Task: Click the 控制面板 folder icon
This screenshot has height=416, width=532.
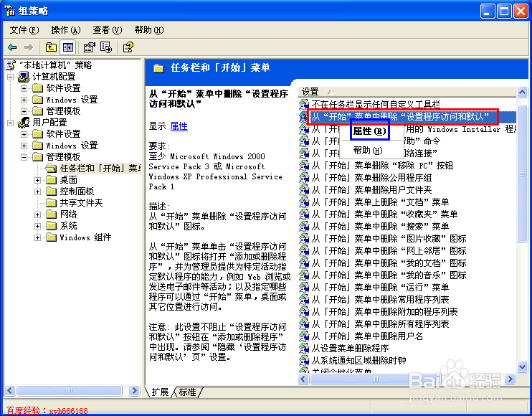Action: tap(51, 192)
